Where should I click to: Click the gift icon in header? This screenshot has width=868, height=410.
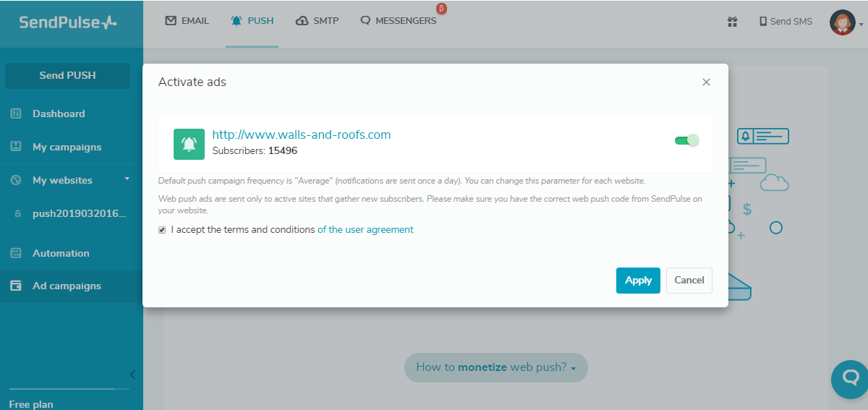(x=732, y=22)
